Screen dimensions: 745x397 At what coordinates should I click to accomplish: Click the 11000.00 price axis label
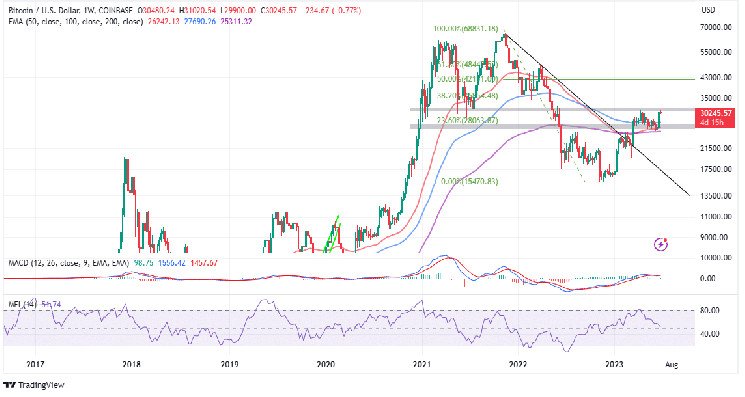click(x=716, y=217)
